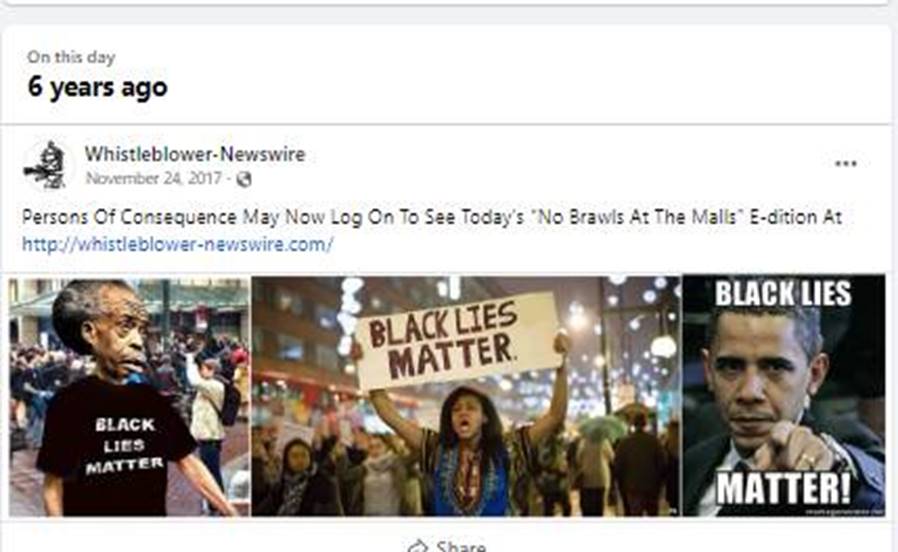Open the Whistleblower-Newswire page name link
Image resolution: width=898 pixels, height=552 pixels.
(195, 154)
